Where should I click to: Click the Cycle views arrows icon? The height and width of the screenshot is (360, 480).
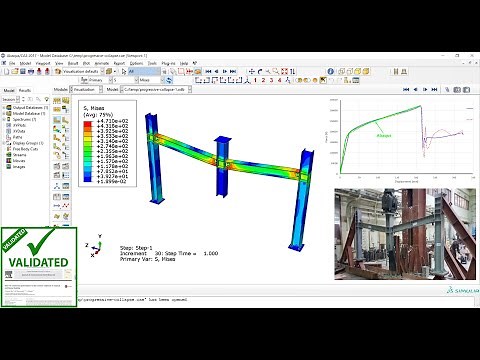click(293, 71)
